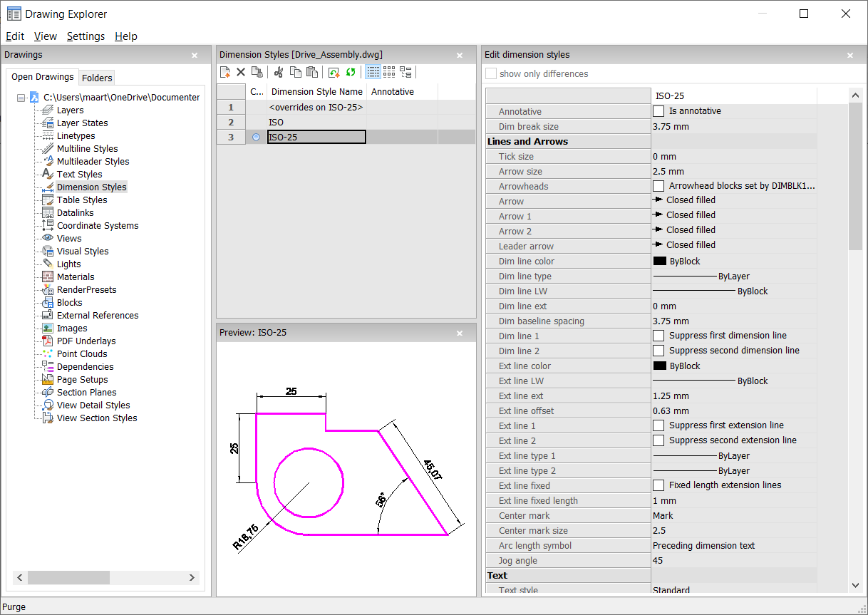
Task: Click the Delete (X) toolbar icon
Action: coord(241,72)
